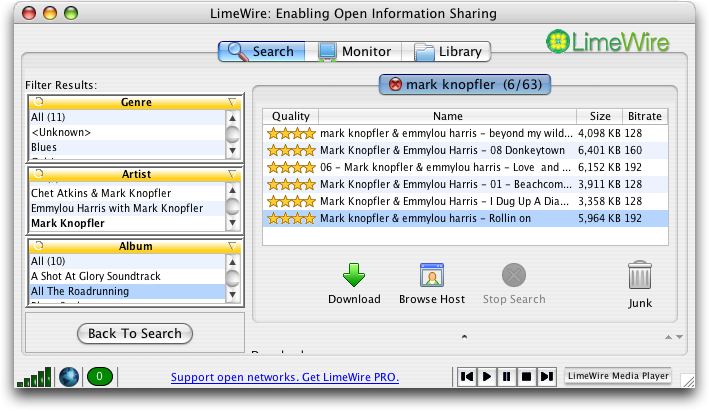Click the Browse Host icon
The width and height of the screenshot is (709, 411).
[x=432, y=275]
